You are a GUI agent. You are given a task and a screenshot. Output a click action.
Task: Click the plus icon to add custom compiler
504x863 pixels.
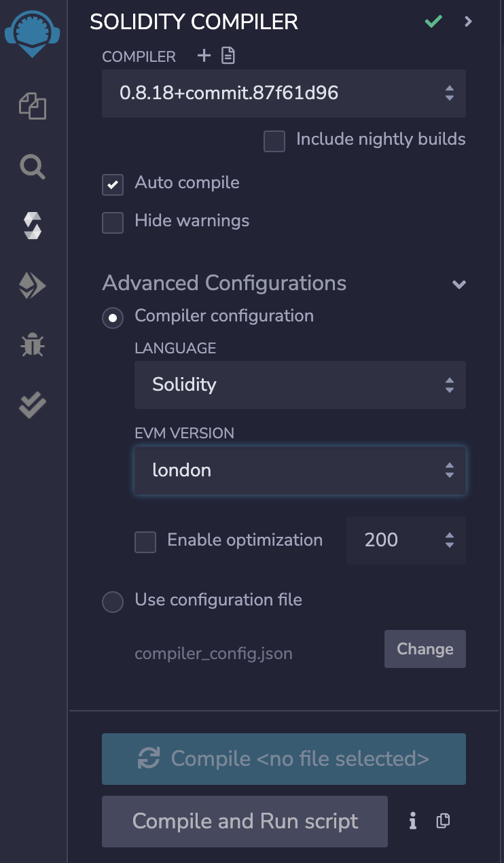pos(204,56)
